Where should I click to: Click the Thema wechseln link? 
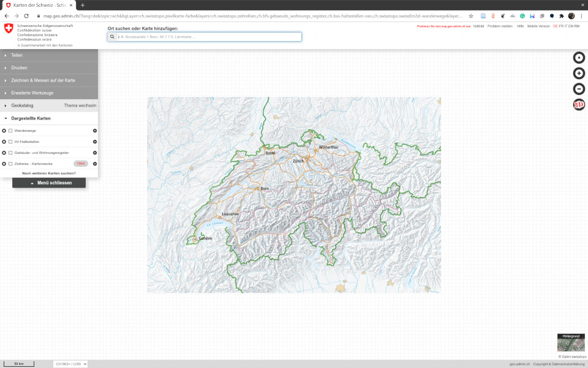click(80, 105)
